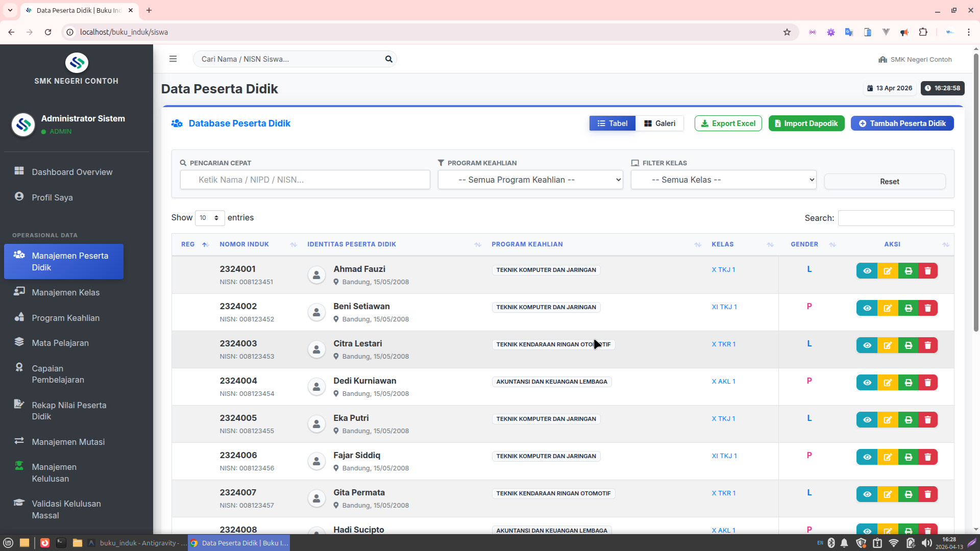Click edit icon for Eka Putri row
This screenshot has width=980, height=551.
coord(888,420)
